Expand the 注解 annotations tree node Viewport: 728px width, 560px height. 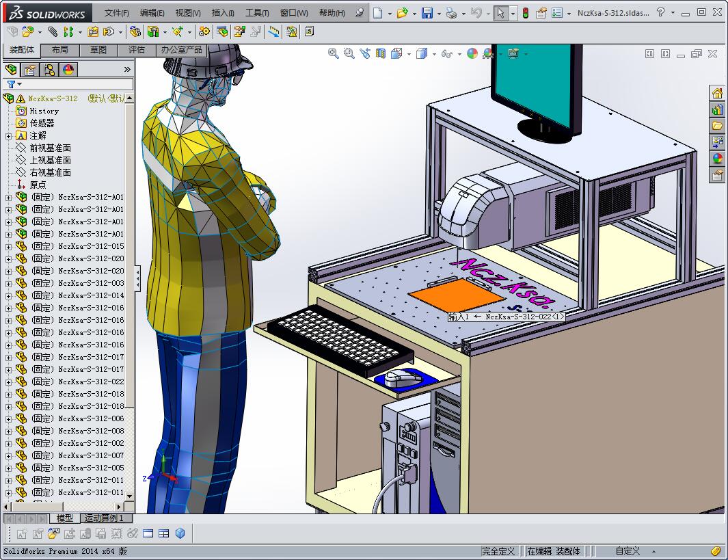point(8,136)
